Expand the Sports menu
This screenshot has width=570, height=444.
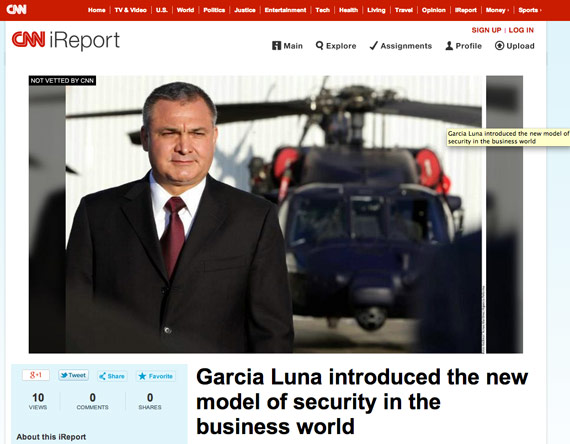pos(530,10)
